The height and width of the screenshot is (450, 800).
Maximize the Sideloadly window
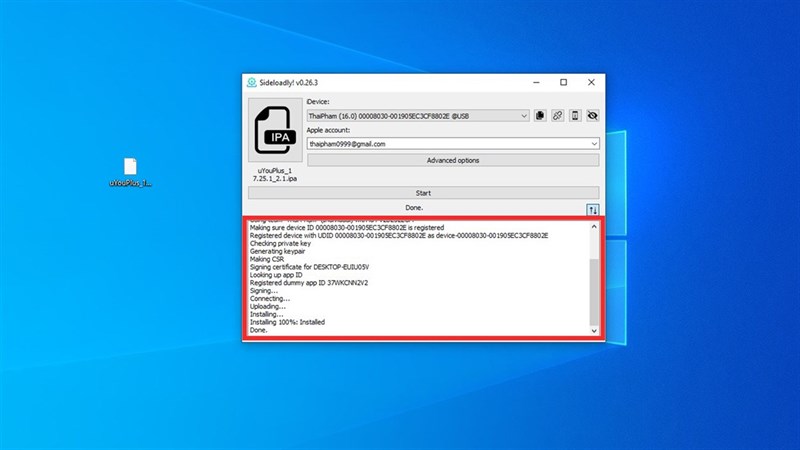point(563,82)
